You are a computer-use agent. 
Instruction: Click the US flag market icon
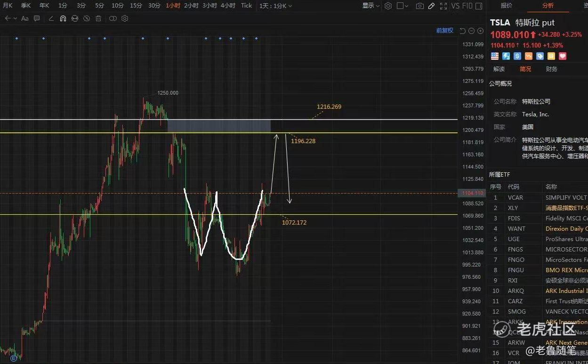[495, 56]
